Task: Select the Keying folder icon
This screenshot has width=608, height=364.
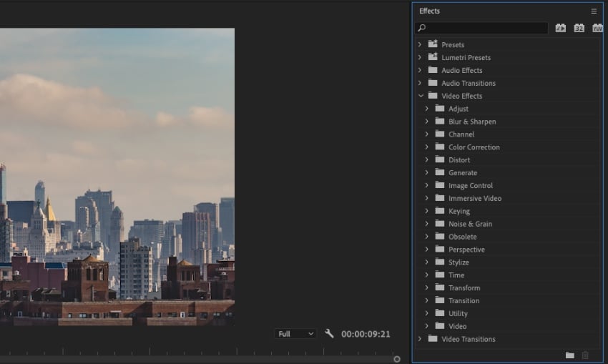Action: pyautogui.click(x=440, y=210)
